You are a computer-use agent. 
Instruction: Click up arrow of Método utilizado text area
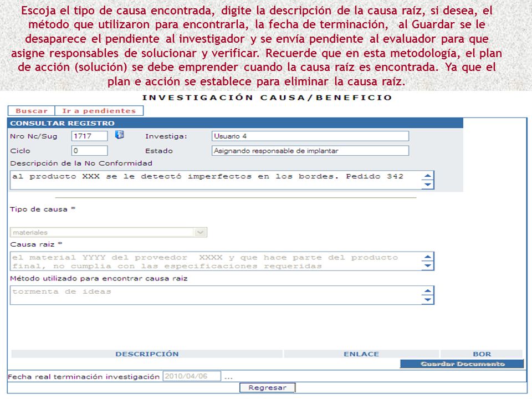point(428,291)
